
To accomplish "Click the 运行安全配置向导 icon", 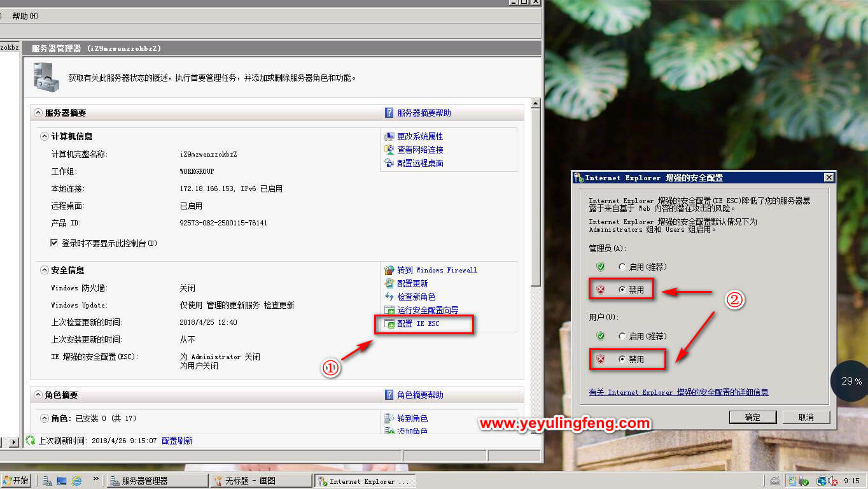I will [x=389, y=310].
